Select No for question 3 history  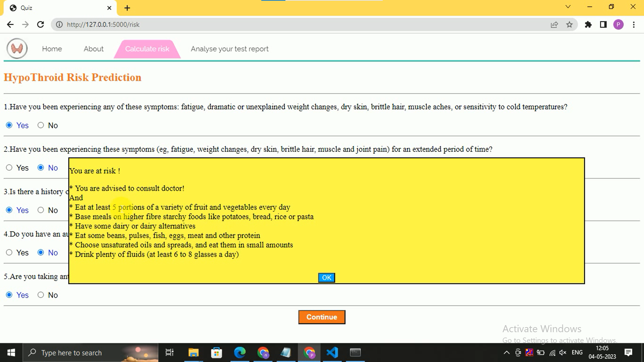point(41,210)
